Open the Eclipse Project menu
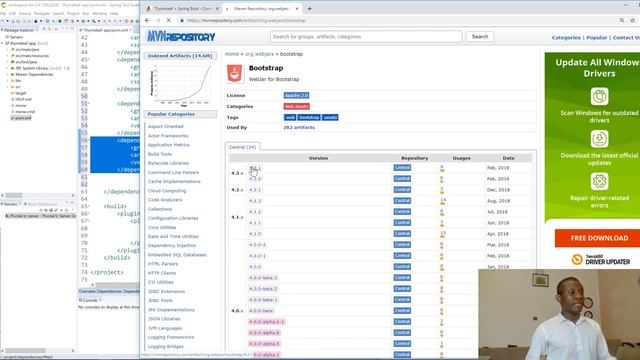The width and height of the screenshot is (640, 360). [x=73, y=13]
